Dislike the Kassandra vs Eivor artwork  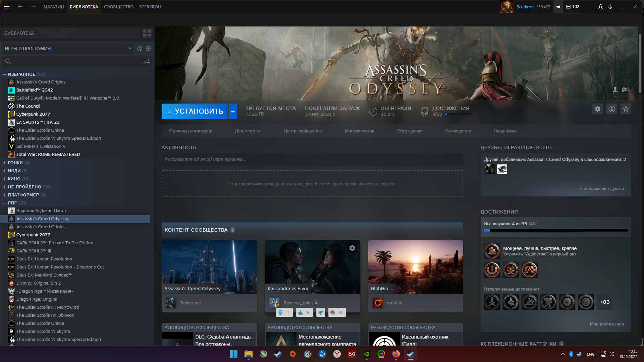click(321, 312)
